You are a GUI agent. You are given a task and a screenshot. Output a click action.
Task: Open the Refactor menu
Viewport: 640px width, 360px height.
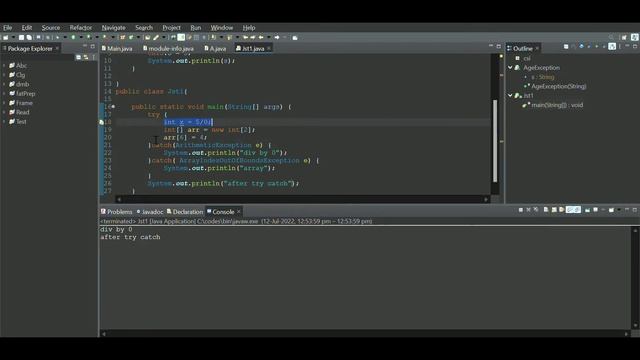click(x=80, y=28)
